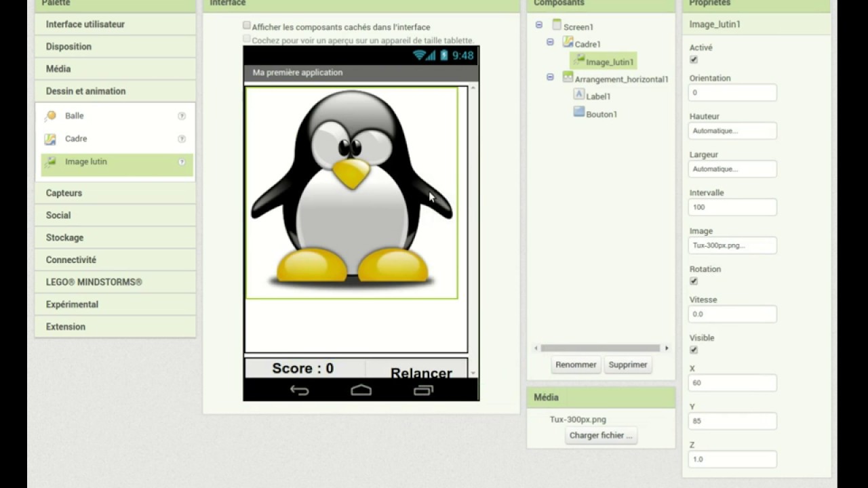Collapse the Screen1 tree node
The image size is (868, 488).
point(539,25)
